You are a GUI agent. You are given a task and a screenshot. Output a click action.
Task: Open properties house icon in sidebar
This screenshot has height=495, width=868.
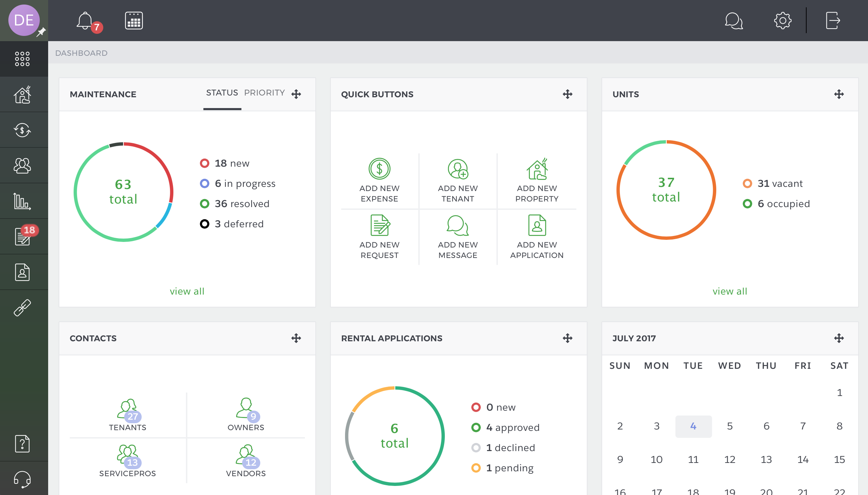[x=23, y=95]
